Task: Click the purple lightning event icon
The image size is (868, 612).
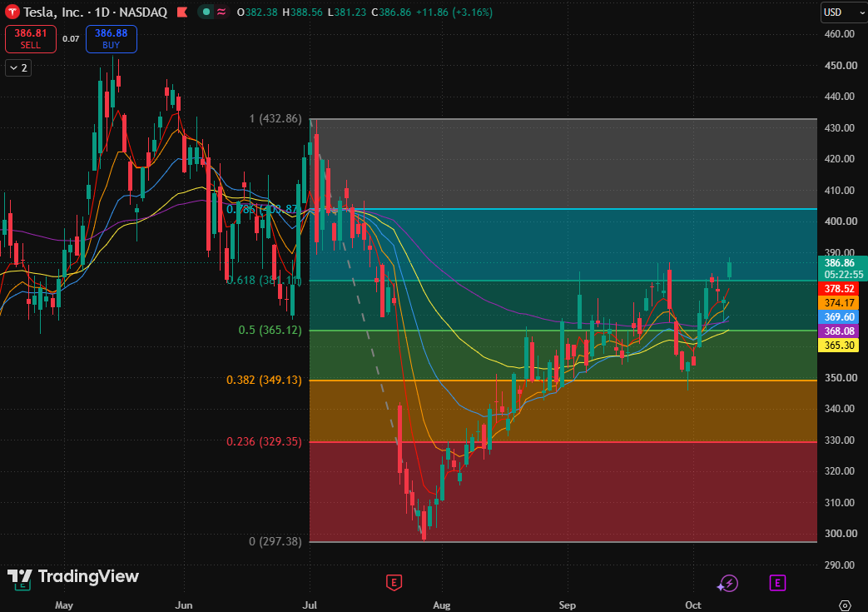Action: tap(727, 583)
